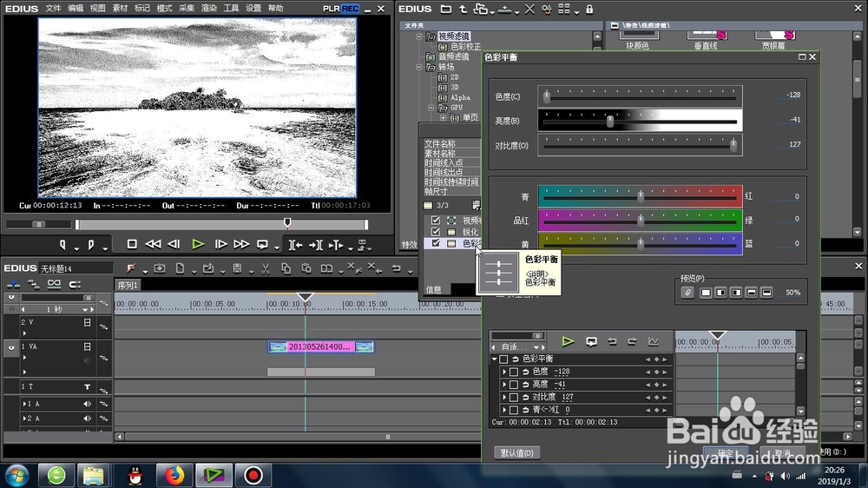Viewport: 868px width, 488px height.
Task: Select full-frame preview mode button
Action: pos(706,293)
